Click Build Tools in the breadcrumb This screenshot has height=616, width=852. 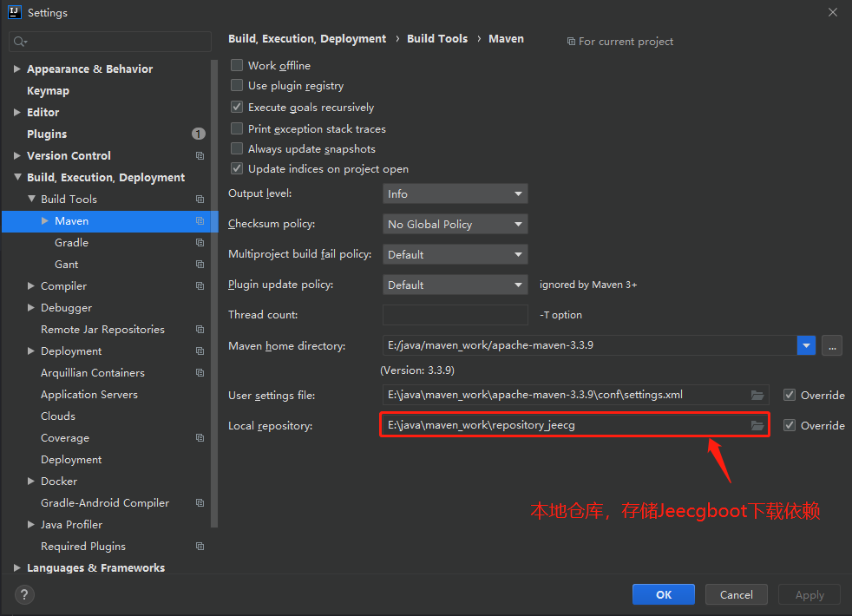(437, 38)
